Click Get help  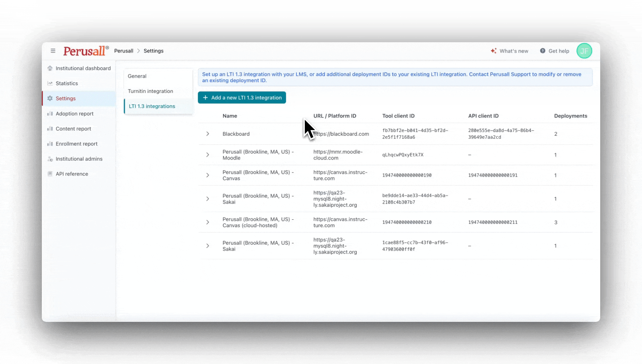555,51
